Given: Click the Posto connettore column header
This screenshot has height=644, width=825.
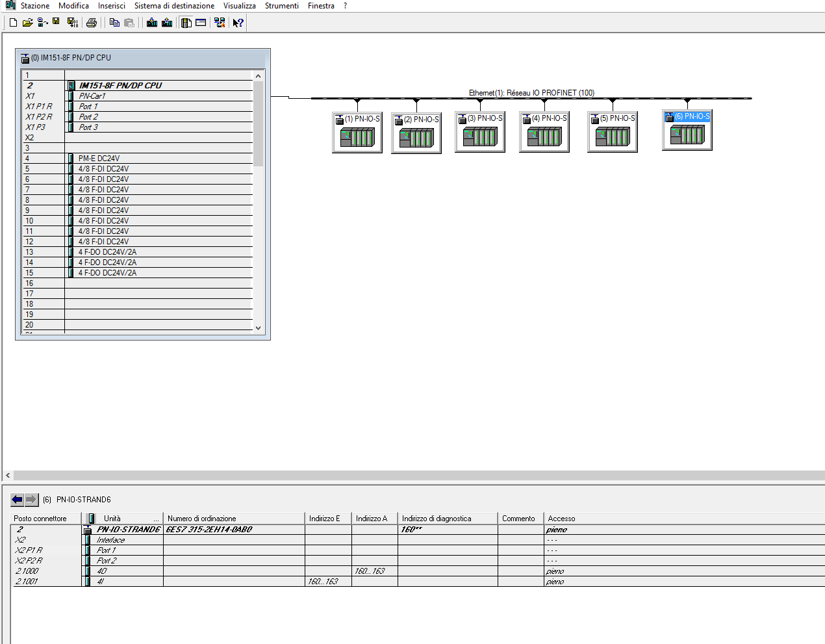Looking at the screenshot, I should [46, 519].
